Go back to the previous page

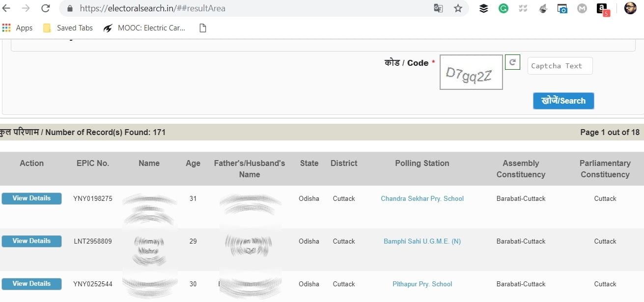[7, 8]
